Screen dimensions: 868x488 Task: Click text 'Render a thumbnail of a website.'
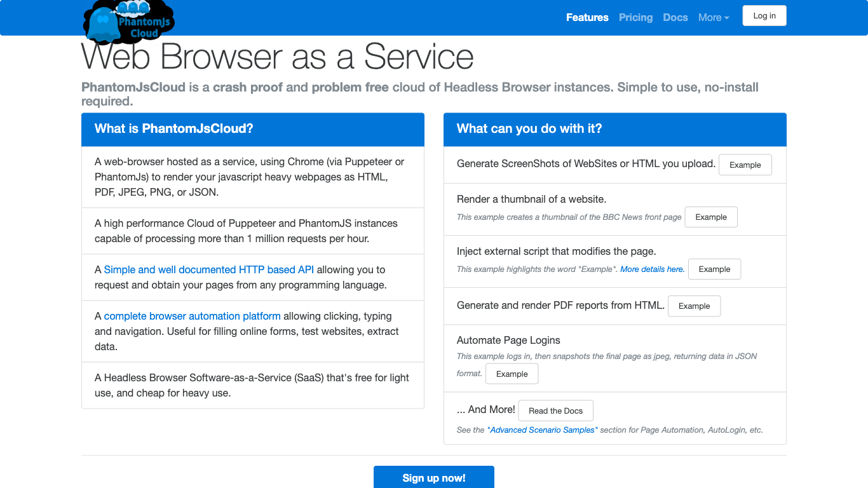pyautogui.click(x=532, y=199)
